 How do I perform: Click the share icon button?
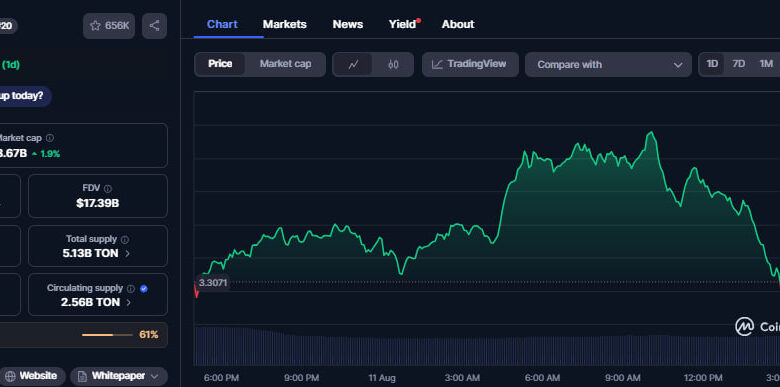tap(154, 26)
